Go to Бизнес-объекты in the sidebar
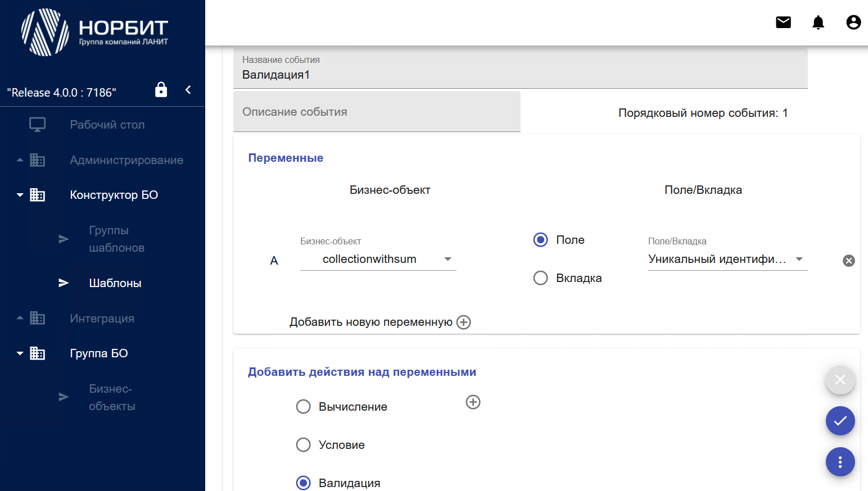The width and height of the screenshot is (868, 491). (x=112, y=397)
